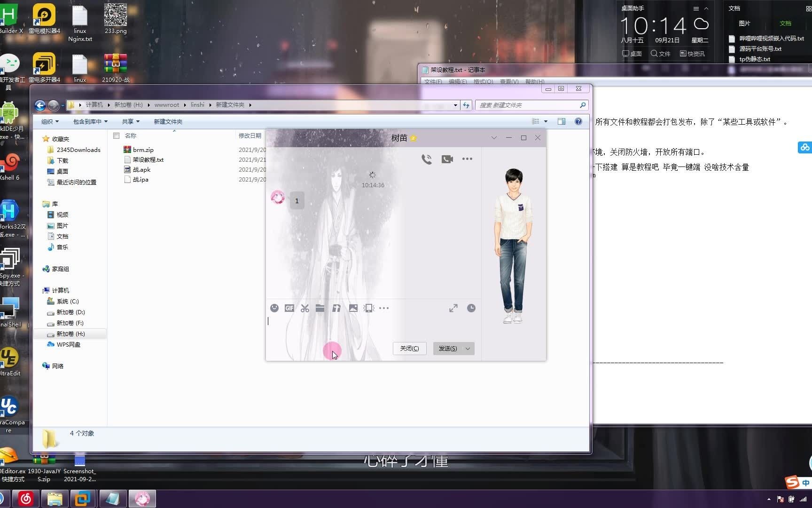Show hidden system tray icons arrow

click(x=769, y=499)
